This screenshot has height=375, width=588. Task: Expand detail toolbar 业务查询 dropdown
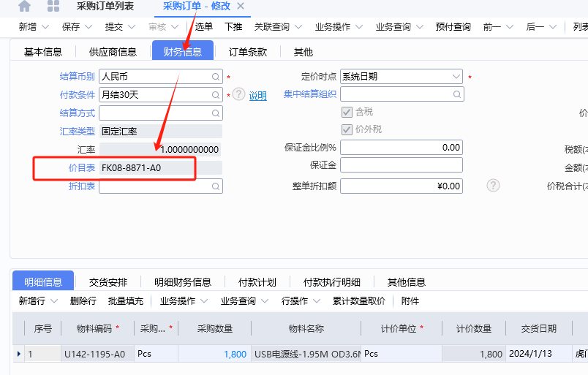(x=265, y=301)
